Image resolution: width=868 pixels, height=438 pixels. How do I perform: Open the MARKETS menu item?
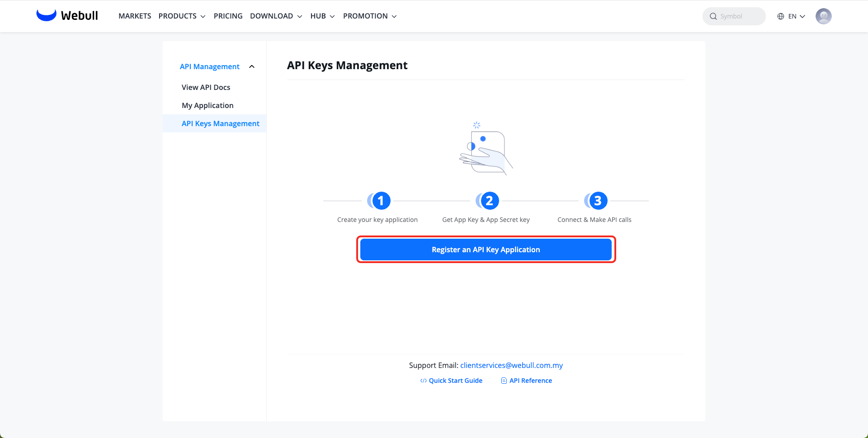coord(135,16)
